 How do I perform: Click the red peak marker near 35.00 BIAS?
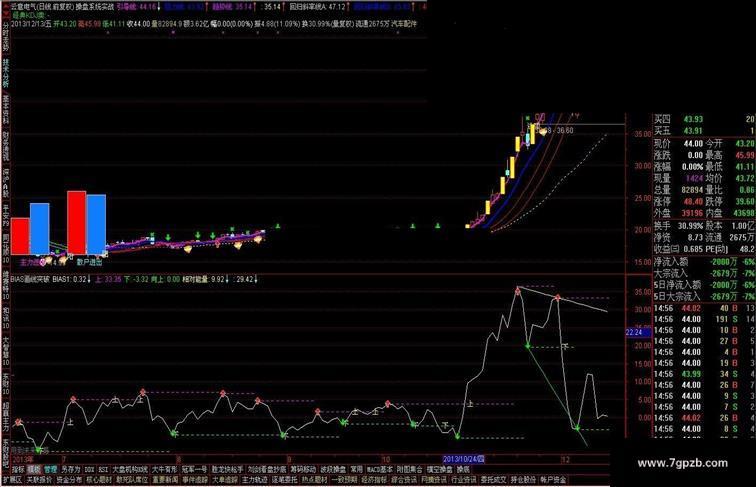[518, 290]
